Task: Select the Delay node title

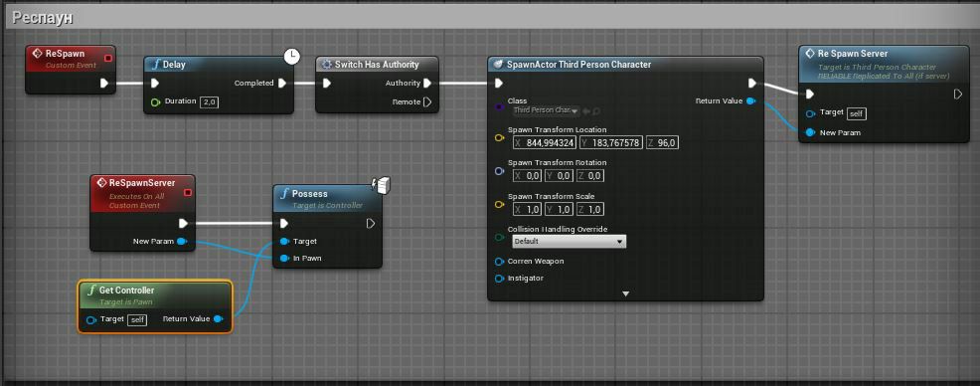Action: click(x=174, y=65)
